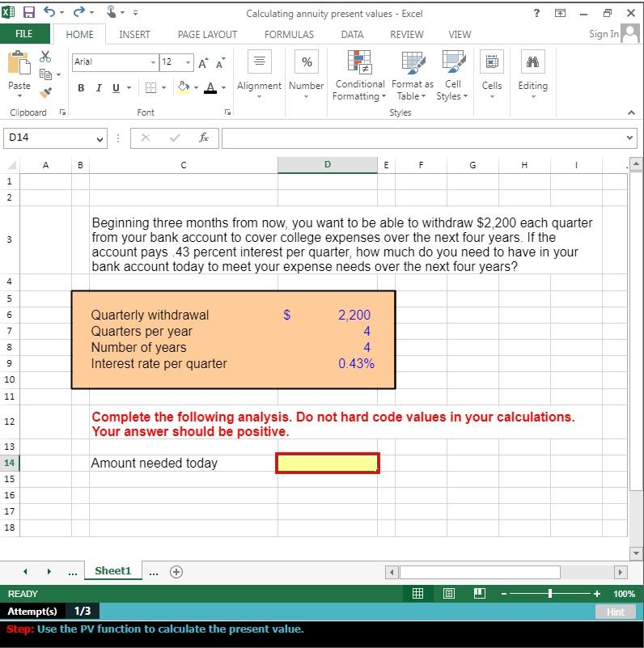Toggle Underline formatting

[x=117, y=87]
